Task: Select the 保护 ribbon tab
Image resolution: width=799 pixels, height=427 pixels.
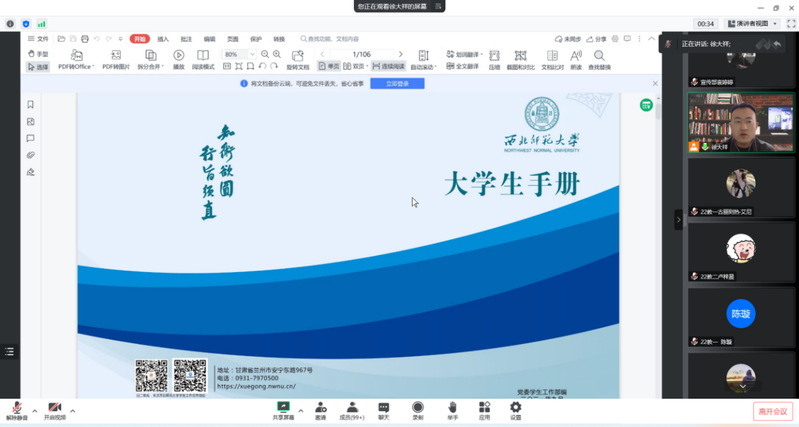Action: coord(256,39)
